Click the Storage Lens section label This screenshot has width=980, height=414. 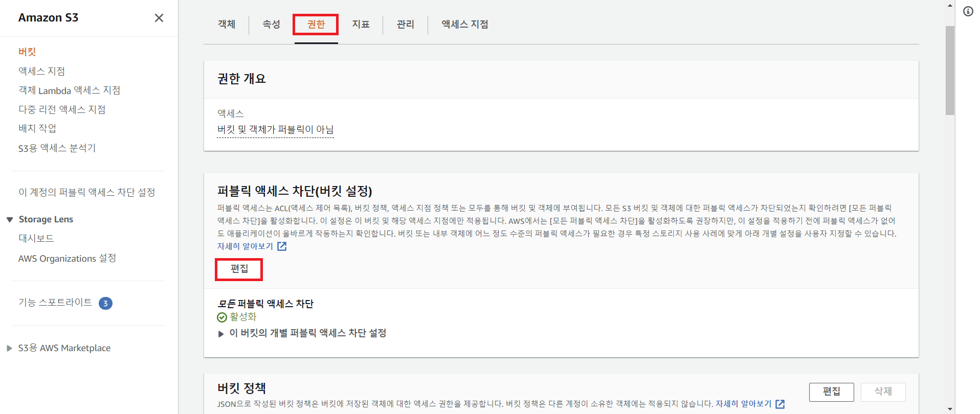click(46, 219)
